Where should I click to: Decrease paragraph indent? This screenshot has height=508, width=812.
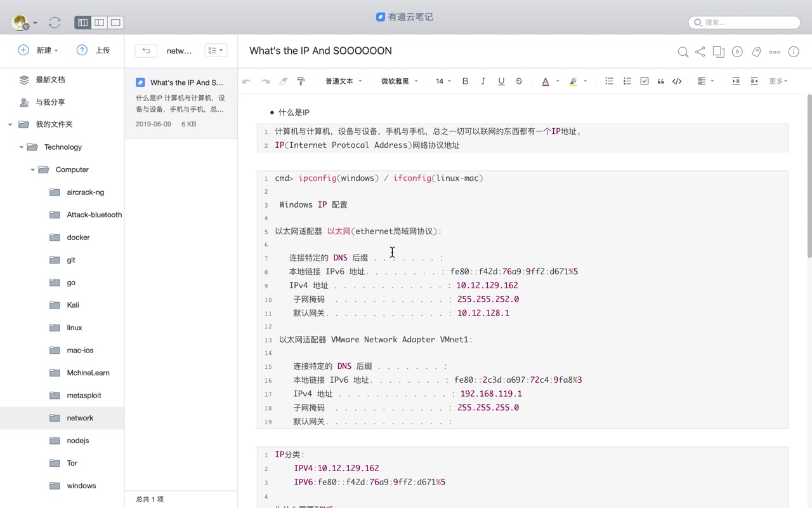click(x=754, y=81)
